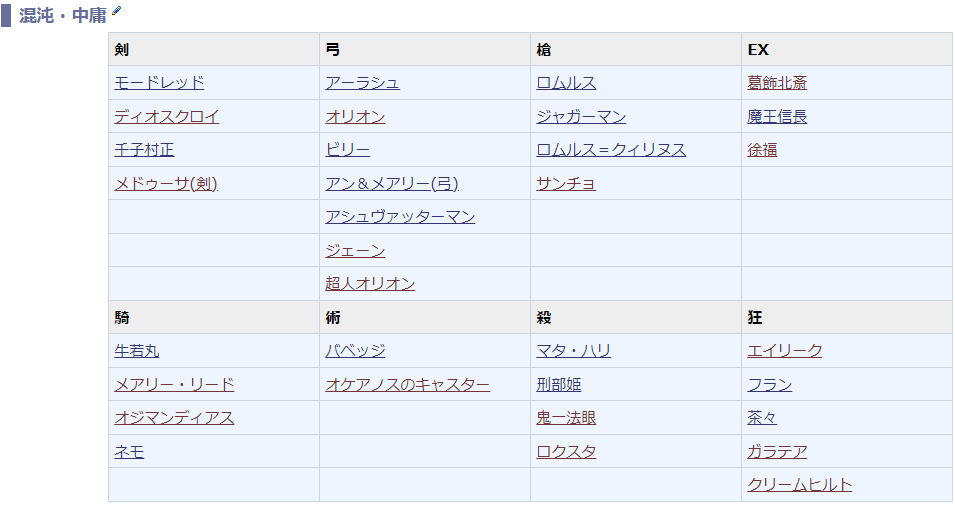This screenshot has height=505, width=955.
Task: Open the アーラシュ link
Action: pyautogui.click(x=362, y=83)
